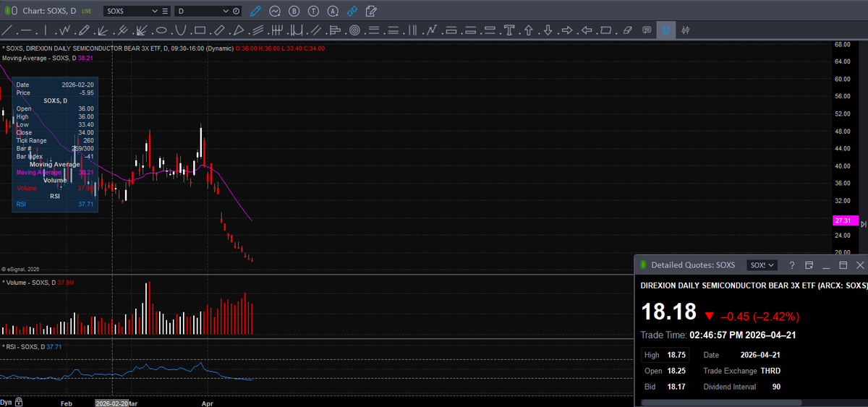Select the right arrow marker tool
This screenshot has width=868, height=407.
567,30
